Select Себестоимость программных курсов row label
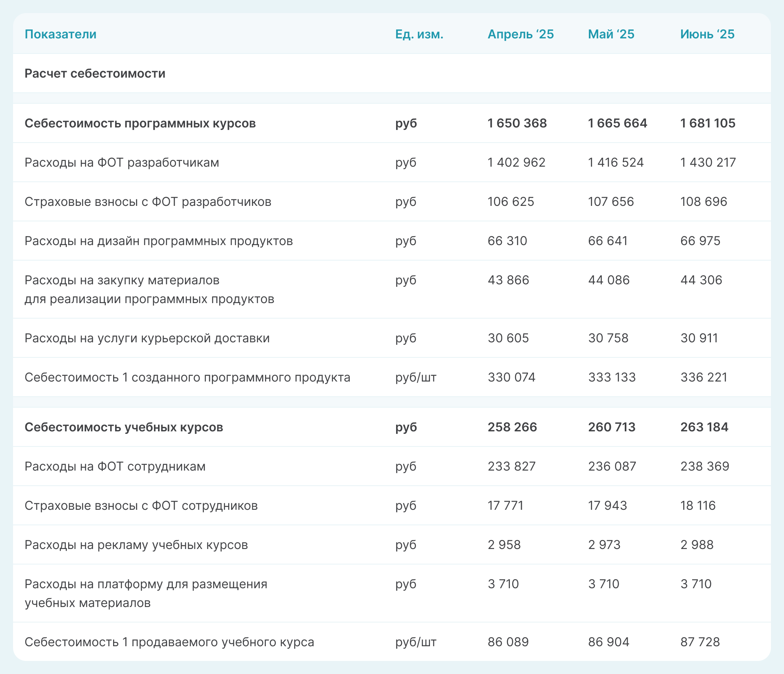 click(x=140, y=123)
